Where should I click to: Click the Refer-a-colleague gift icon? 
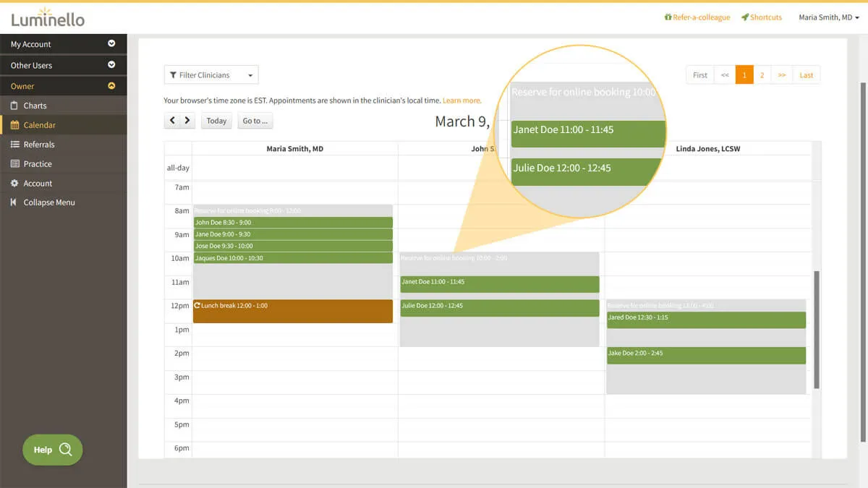(x=670, y=17)
